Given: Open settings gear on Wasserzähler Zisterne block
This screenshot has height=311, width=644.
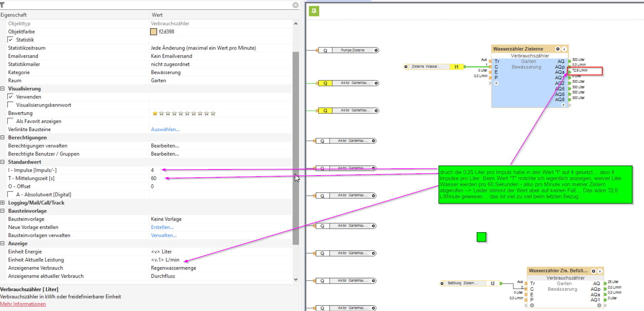Looking at the screenshot, I should (558, 49).
